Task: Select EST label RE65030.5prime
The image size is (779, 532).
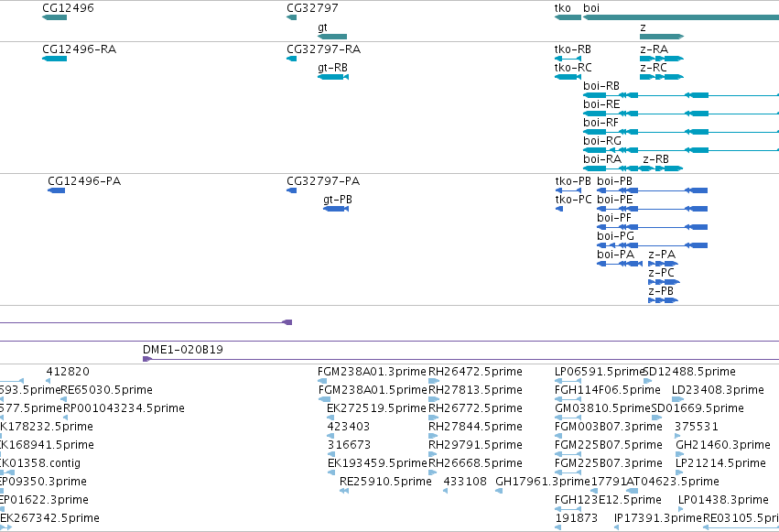Action: tap(106, 390)
